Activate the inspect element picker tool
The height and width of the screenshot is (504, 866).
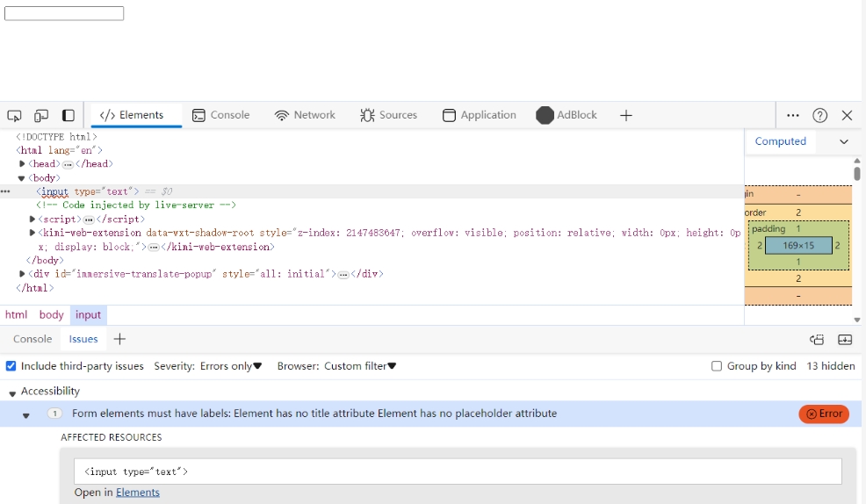(14, 116)
